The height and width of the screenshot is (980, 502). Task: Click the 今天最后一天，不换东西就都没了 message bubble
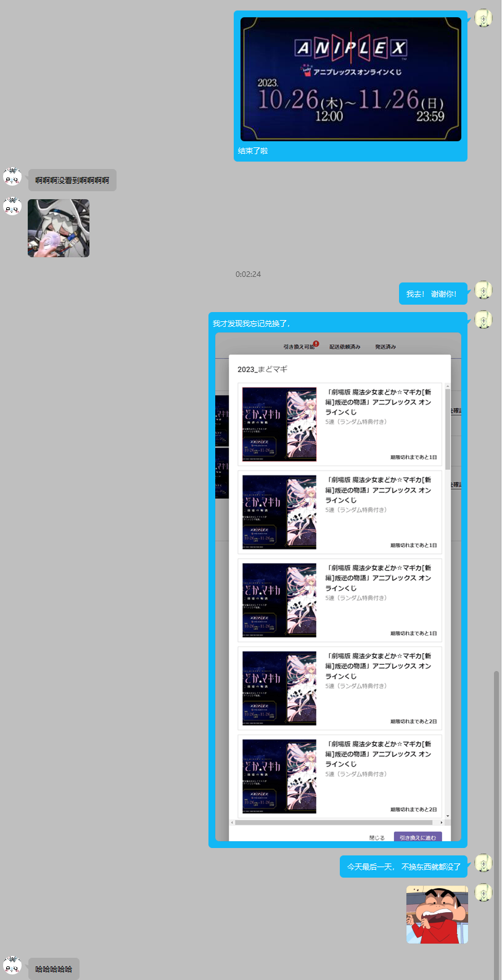(403, 867)
